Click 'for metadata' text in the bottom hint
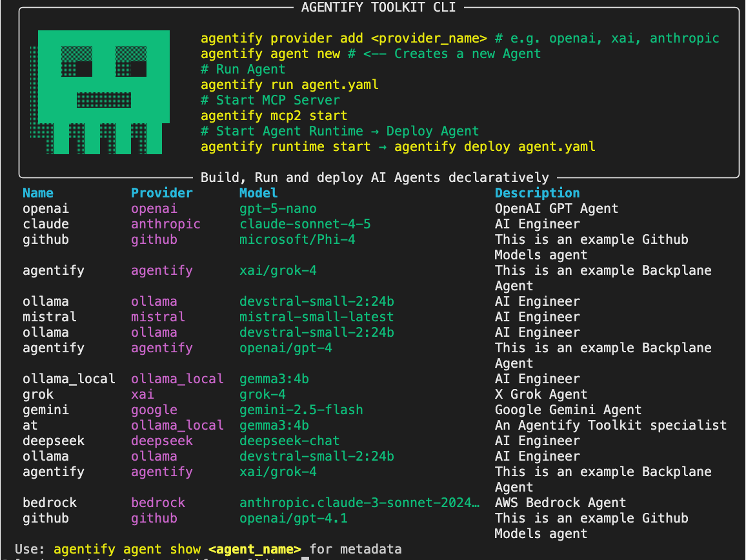746x560 pixels. pos(356,549)
